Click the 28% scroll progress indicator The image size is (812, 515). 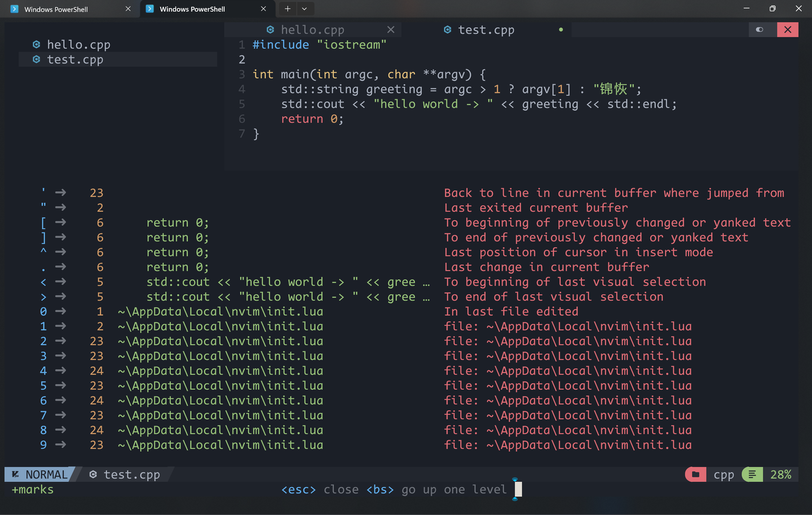(781, 474)
